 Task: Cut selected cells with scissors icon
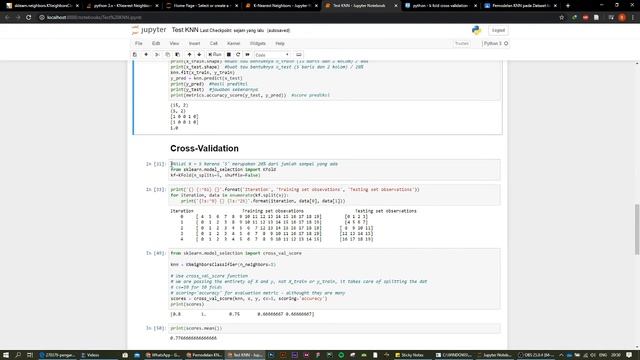(x=157, y=55)
